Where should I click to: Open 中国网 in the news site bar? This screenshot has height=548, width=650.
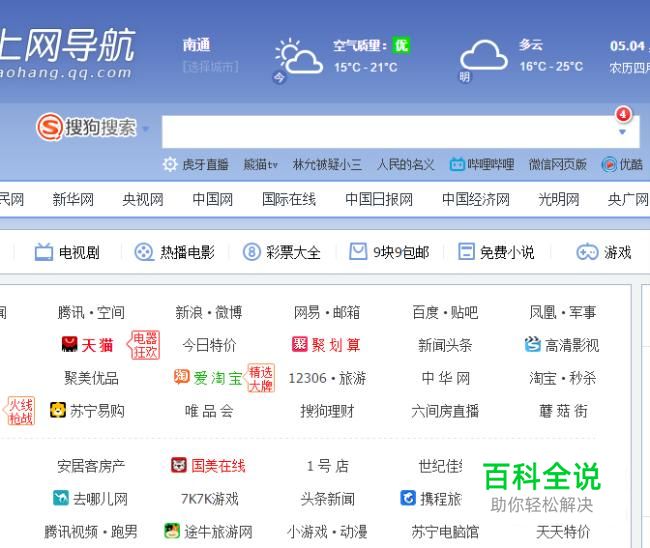213,199
